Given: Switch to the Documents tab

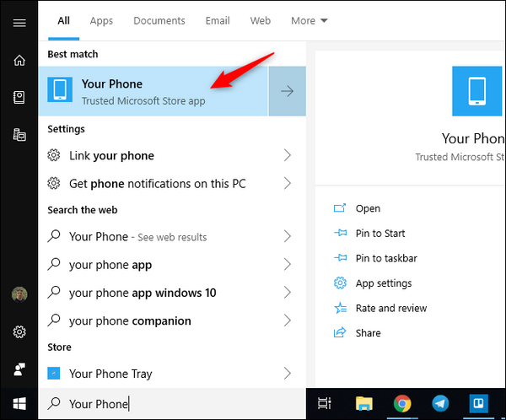Looking at the screenshot, I should (x=159, y=20).
